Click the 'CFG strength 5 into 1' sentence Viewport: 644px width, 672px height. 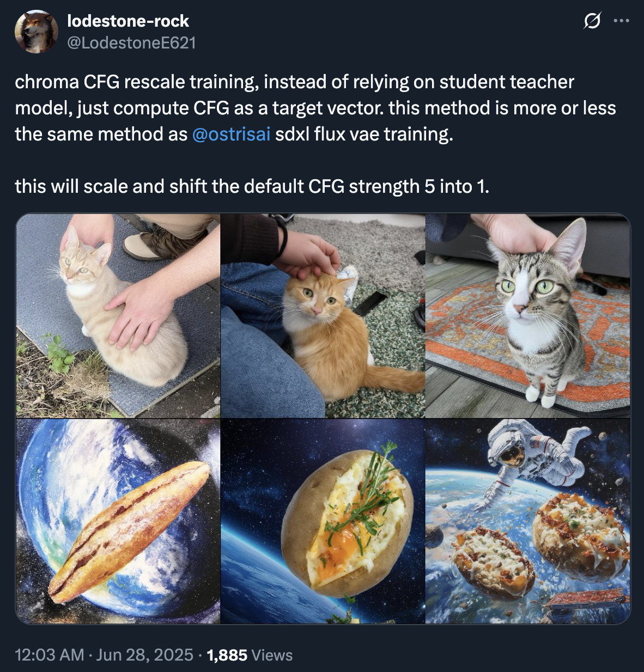(x=252, y=186)
